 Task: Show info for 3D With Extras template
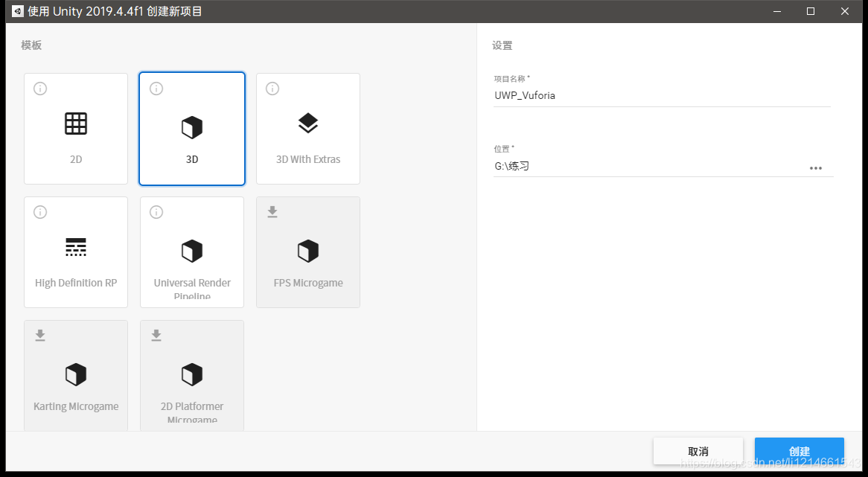click(x=272, y=89)
